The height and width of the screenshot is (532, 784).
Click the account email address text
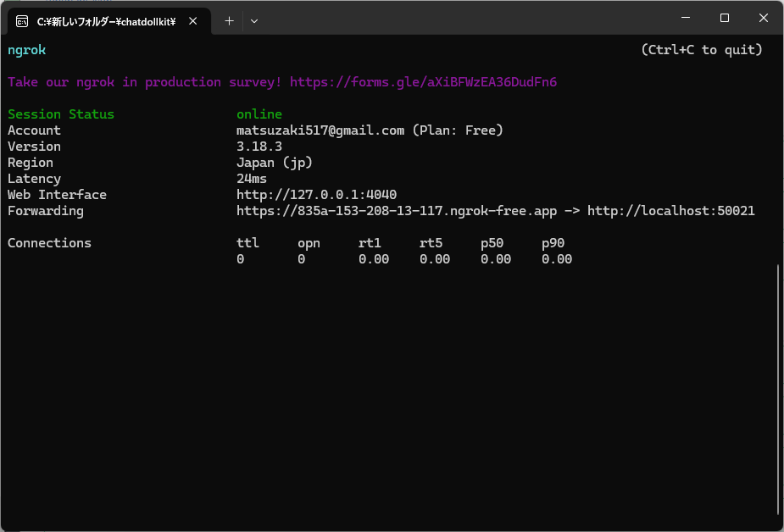[x=320, y=130]
